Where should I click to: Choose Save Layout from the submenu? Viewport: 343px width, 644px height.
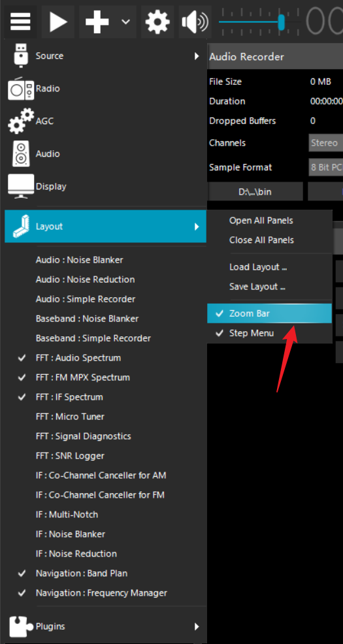click(x=257, y=287)
